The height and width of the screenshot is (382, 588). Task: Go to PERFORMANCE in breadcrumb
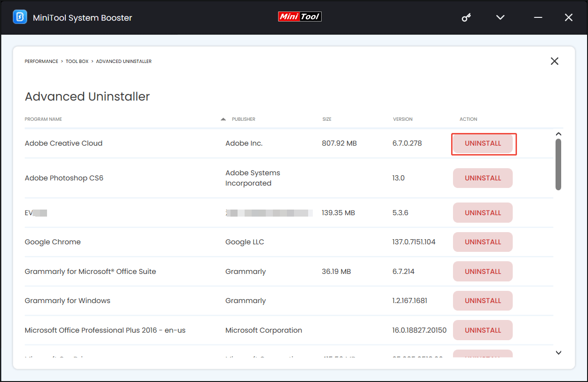(x=41, y=62)
